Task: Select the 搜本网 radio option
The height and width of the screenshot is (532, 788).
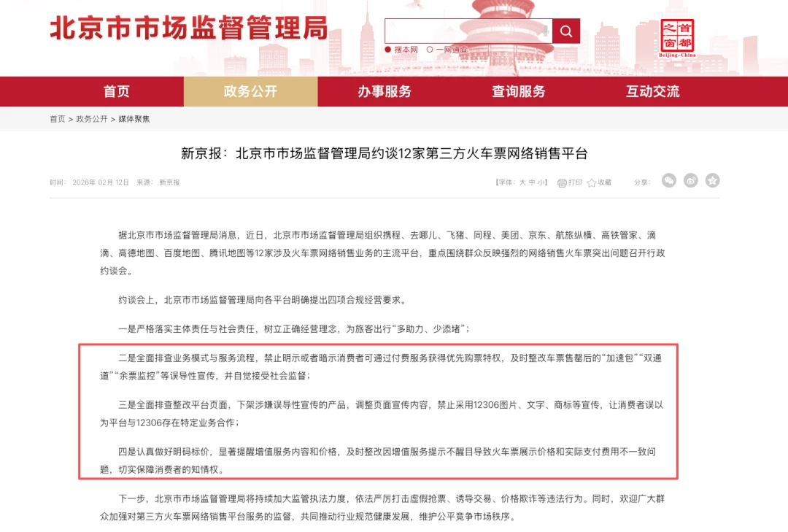Action: 388,48
